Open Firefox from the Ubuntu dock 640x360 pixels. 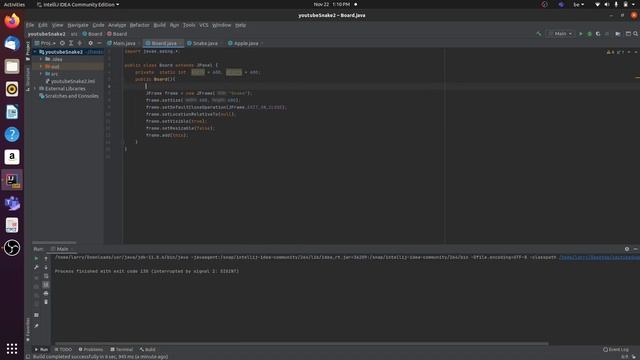[x=12, y=21]
